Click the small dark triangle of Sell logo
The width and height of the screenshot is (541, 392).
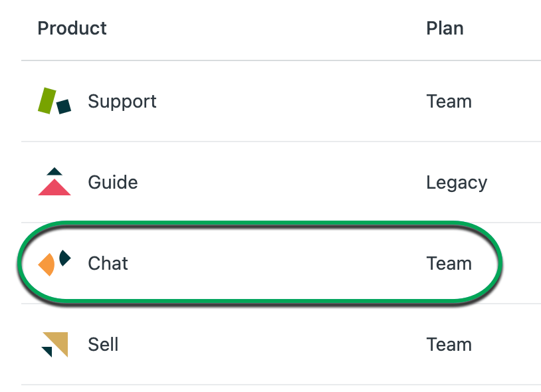47,351
